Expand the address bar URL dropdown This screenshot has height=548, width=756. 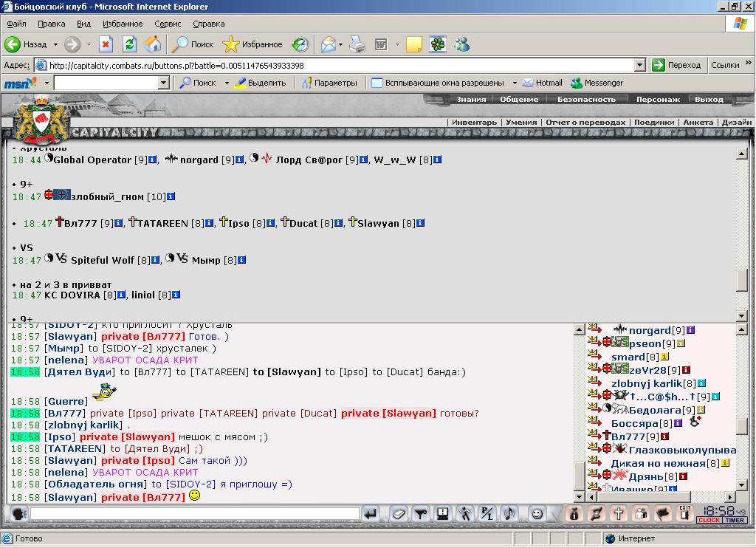(x=640, y=65)
